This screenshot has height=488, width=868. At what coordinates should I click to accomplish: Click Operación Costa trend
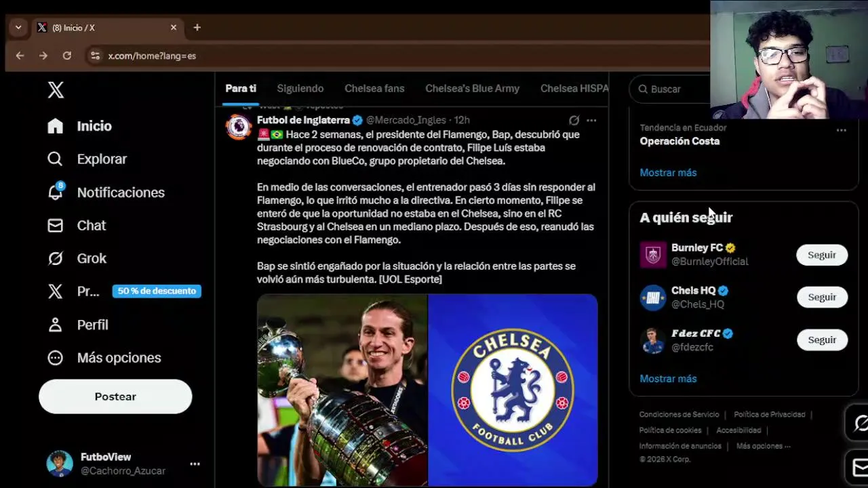(x=679, y=142)
